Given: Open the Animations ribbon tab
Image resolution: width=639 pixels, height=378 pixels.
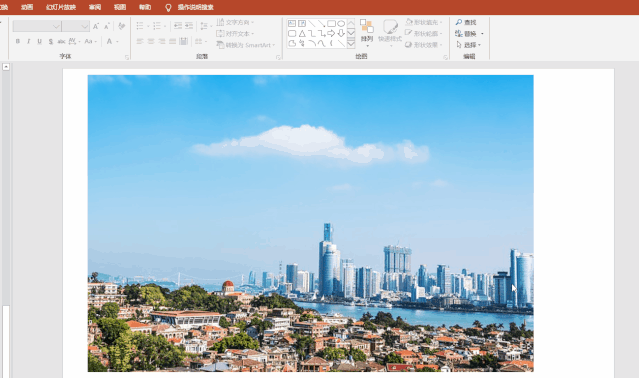Looking at the screenshot, I should tap(27, 7).
